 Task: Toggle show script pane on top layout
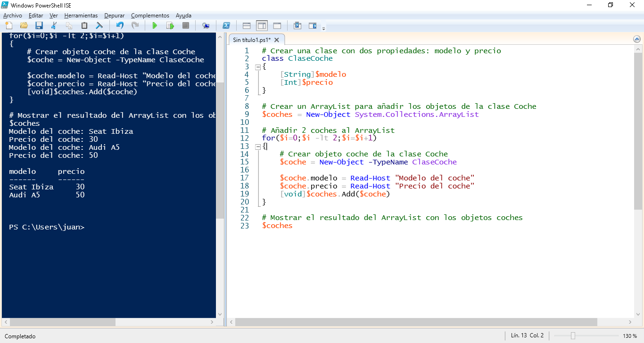[247, 25]
